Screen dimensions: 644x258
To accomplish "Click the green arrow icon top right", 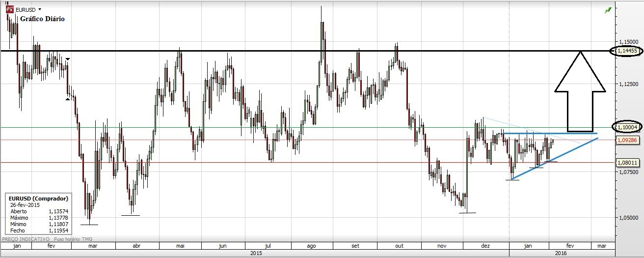I will pyautogui.click(x=608, y=9).
